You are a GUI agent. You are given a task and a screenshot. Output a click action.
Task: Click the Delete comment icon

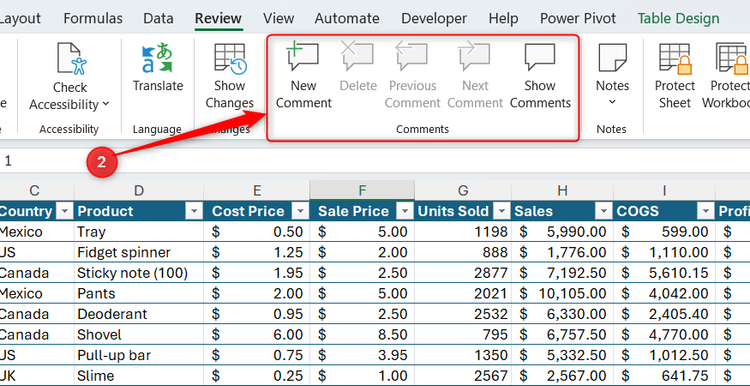click(357, 56)
